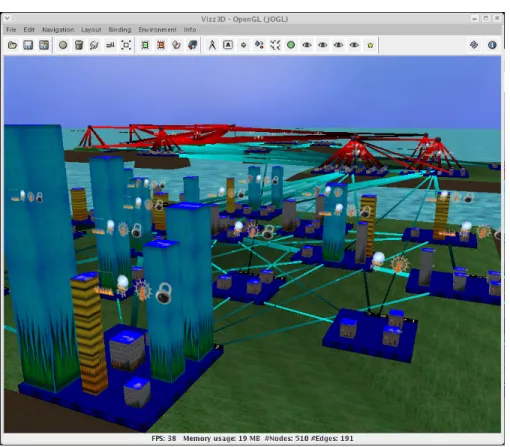Open the Layout menu
Image resolution: width=510 pixels, height=447 pixels.
[x=91, y=30]
